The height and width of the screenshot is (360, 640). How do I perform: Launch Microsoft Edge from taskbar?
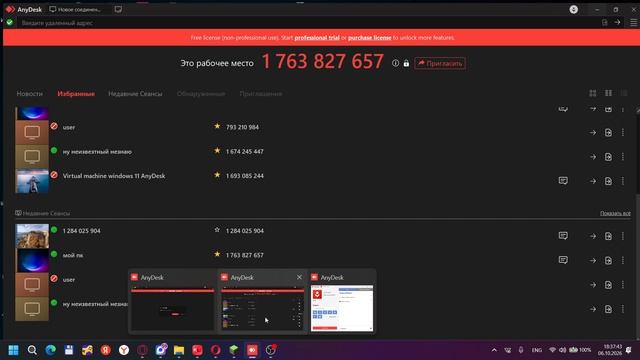[x=51, y=350]
